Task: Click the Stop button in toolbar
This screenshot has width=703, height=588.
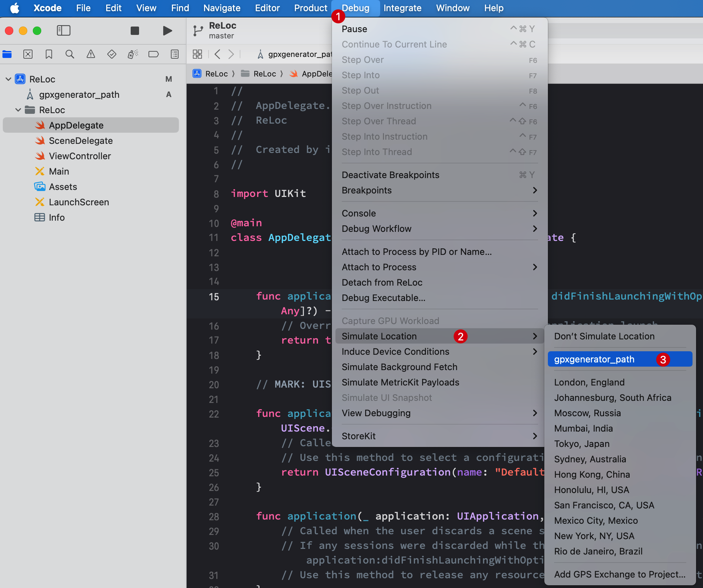Action: (x=135, y=31)
